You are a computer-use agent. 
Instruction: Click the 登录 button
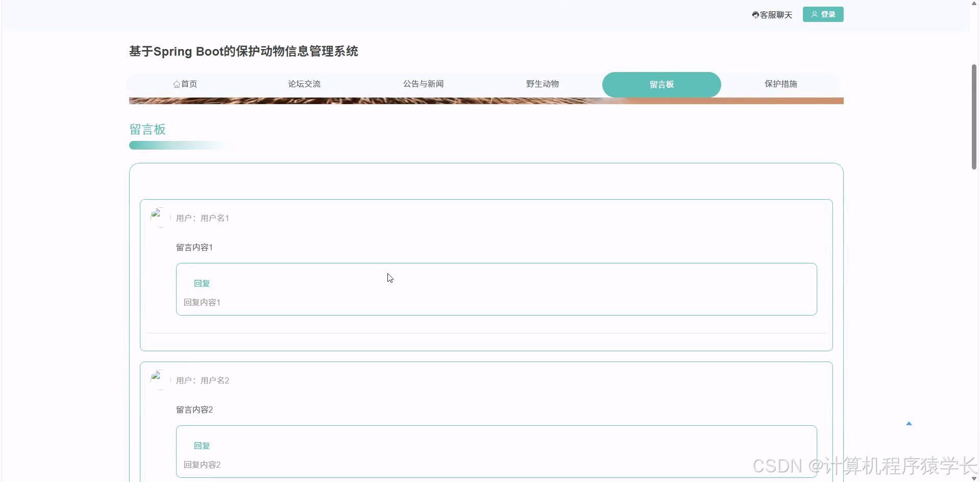(x=823, y=14)
